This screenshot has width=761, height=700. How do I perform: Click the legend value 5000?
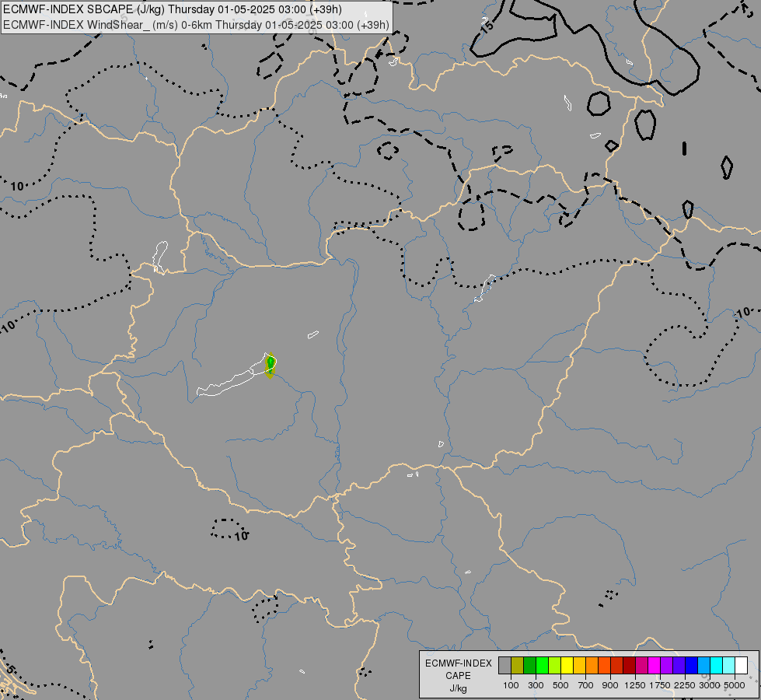point(735,685)
